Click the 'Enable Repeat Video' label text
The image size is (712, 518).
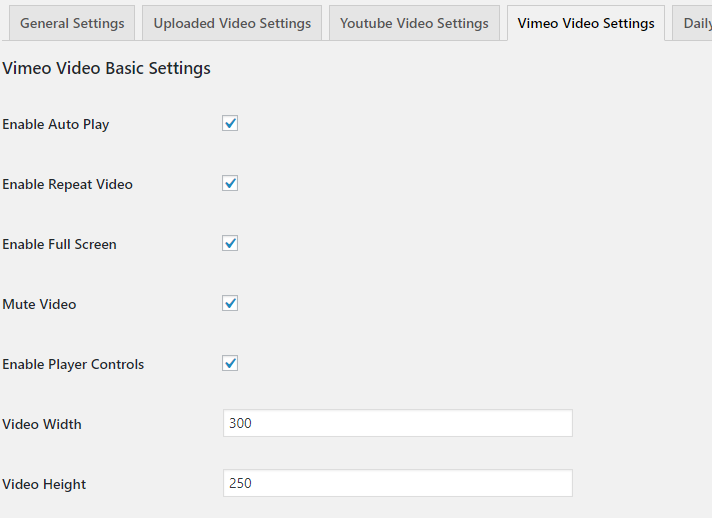tap(67, 185)
